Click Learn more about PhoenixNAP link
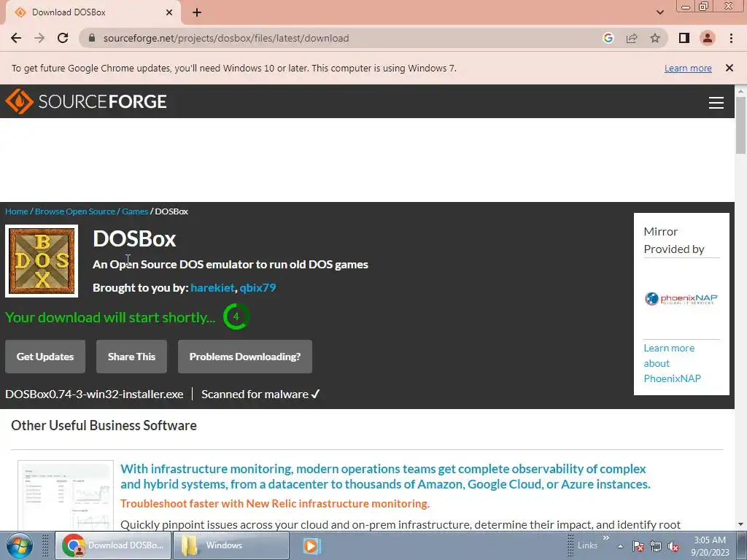Viewport: 747px width, 560px height. (x=672, y=363)
